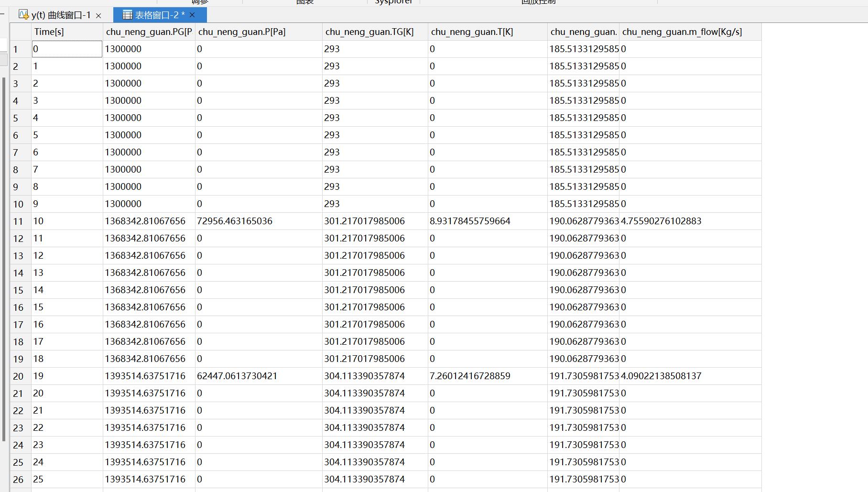
Task: Select the chu_neng_guan.P[Pa] column header
Action: coord(259,32)
